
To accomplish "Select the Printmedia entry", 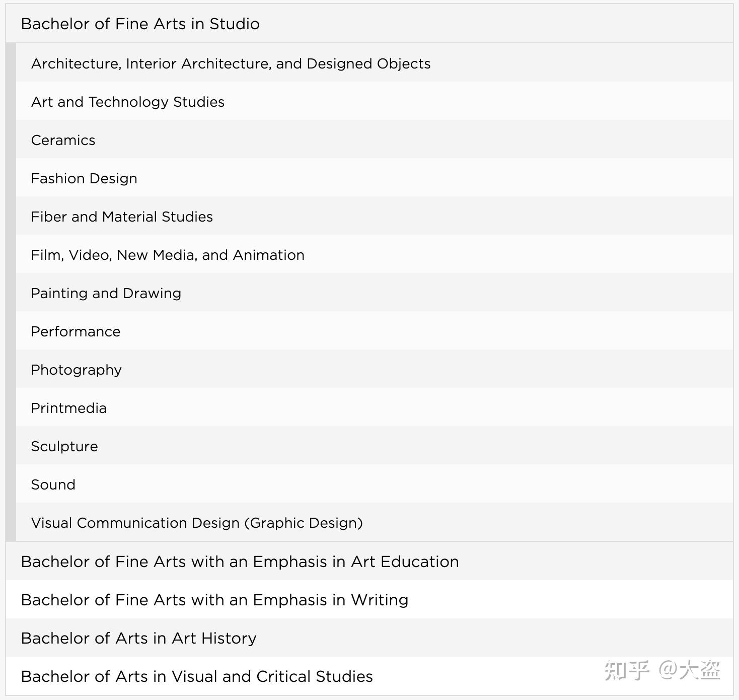I will [69, 408].
